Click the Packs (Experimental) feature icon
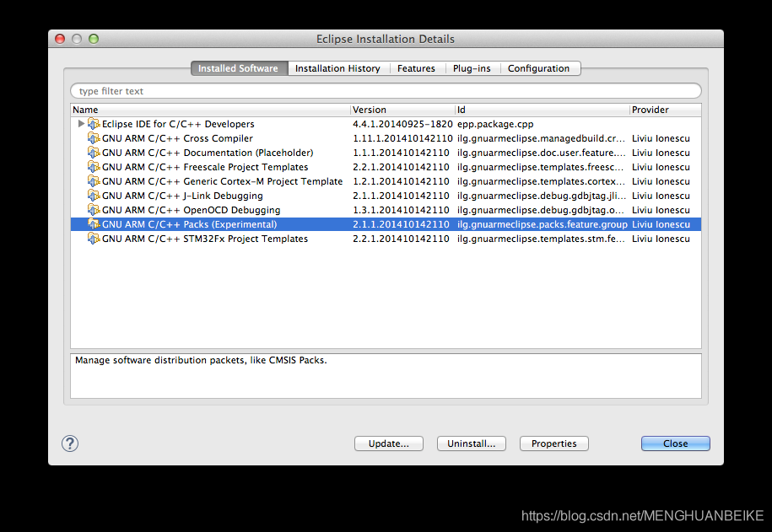The image size is (772, 532). coord(94,224)
